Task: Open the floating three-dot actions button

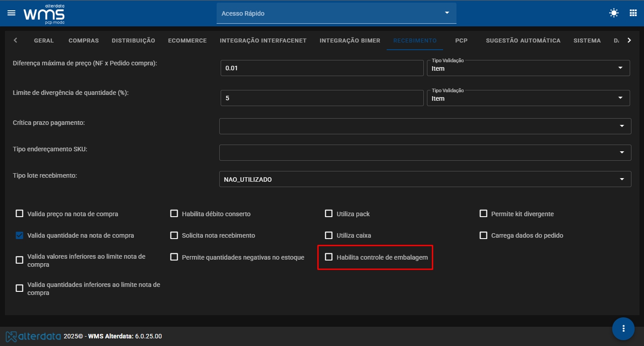Action: (623, 329)
